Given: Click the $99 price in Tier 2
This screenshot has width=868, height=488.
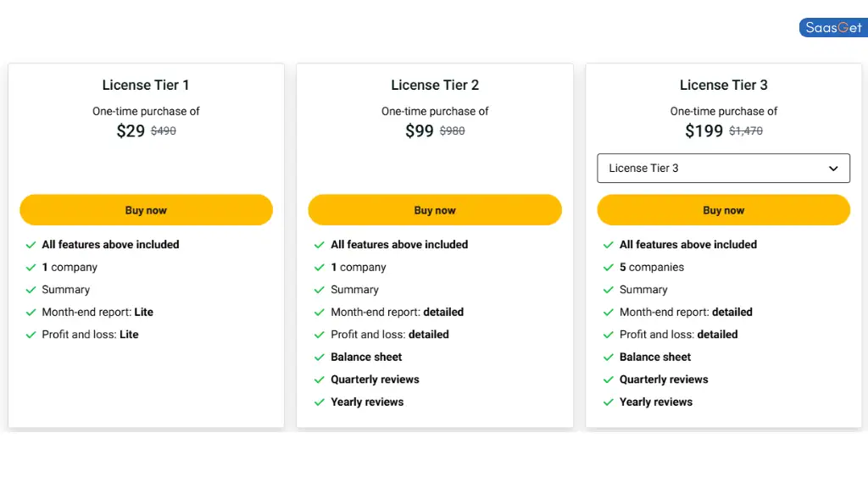Looking at the screenshot, I should tap(419, 130).
